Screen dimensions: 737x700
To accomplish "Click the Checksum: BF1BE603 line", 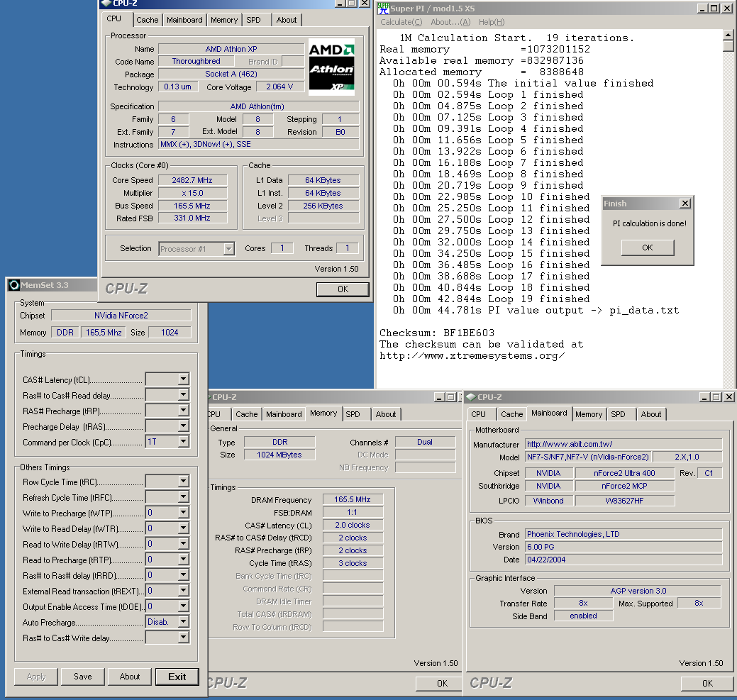I will [x=437, y=333].
